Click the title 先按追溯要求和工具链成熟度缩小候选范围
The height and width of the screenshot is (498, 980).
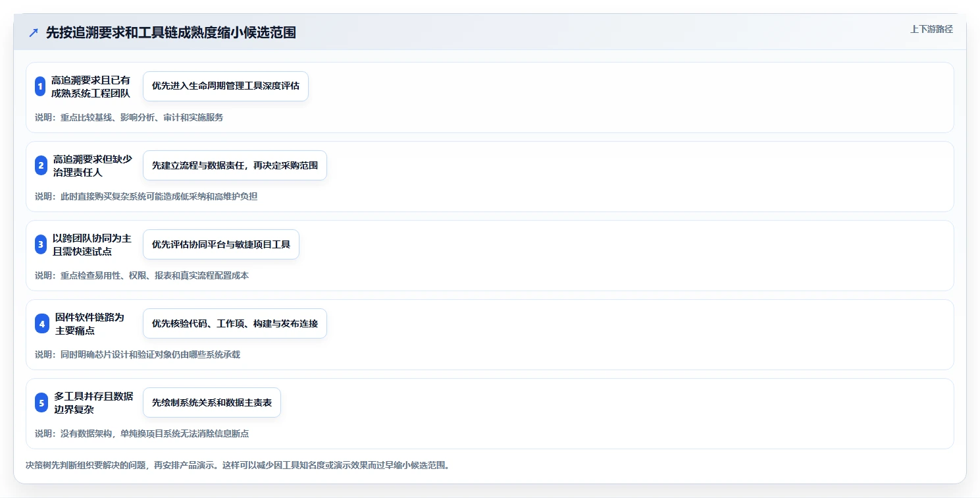point(171,33)
